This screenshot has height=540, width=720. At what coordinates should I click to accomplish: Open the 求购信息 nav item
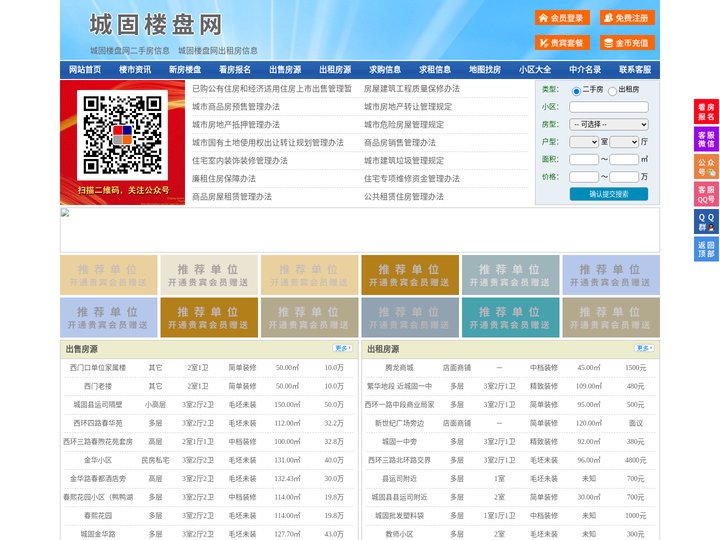coord(385,70)
